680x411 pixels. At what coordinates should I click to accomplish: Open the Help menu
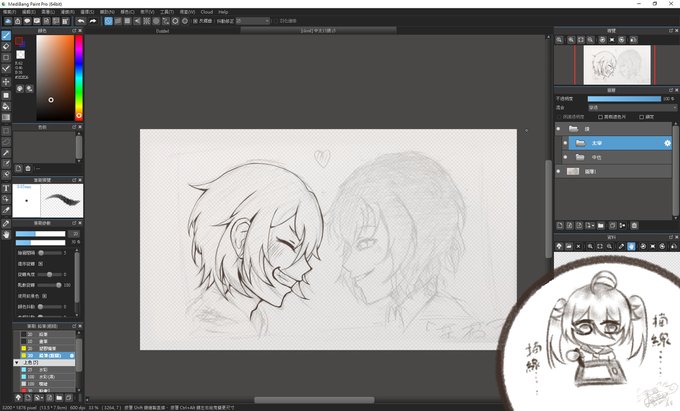coord(223,12)
